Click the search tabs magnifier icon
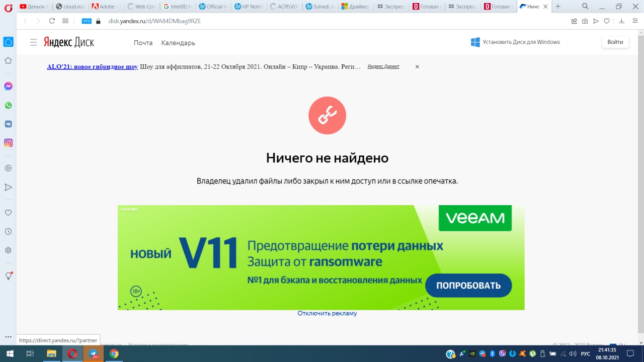Image resolution: width=644 pixels, height=362 pixels. coord(585,7)
